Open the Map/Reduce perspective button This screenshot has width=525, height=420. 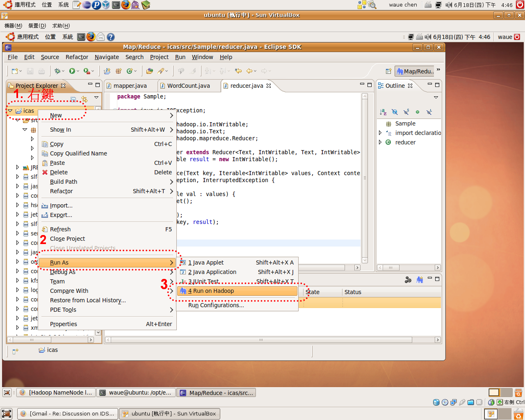414,71
